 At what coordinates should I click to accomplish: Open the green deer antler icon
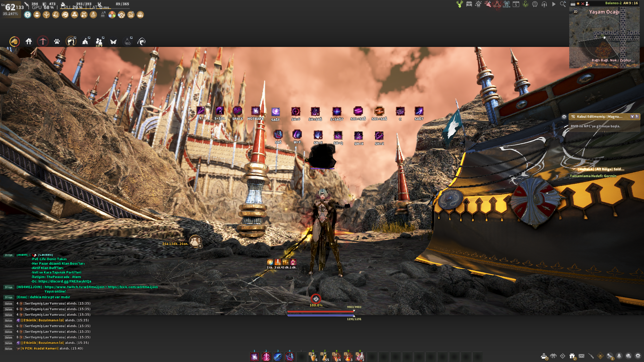pyautogui.click(x=460, y=4)
